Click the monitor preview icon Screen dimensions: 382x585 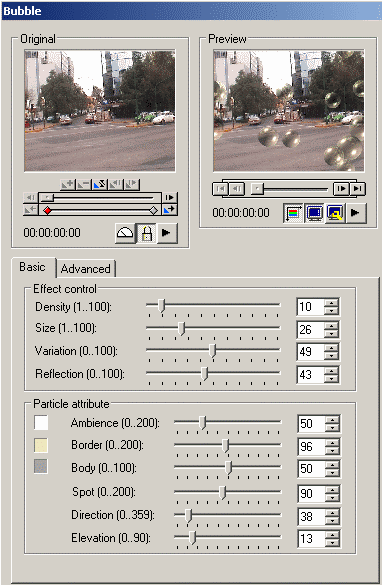point(314,213)
